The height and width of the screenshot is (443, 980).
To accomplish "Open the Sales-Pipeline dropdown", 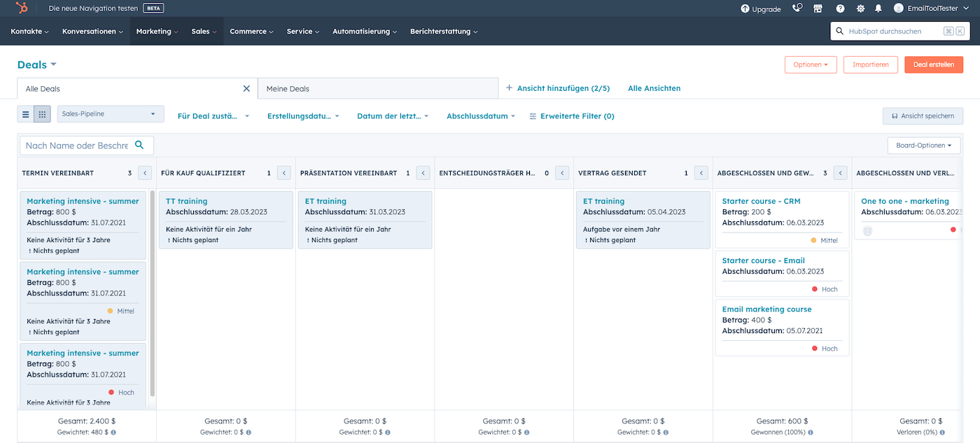I will (x=111, y=114).
